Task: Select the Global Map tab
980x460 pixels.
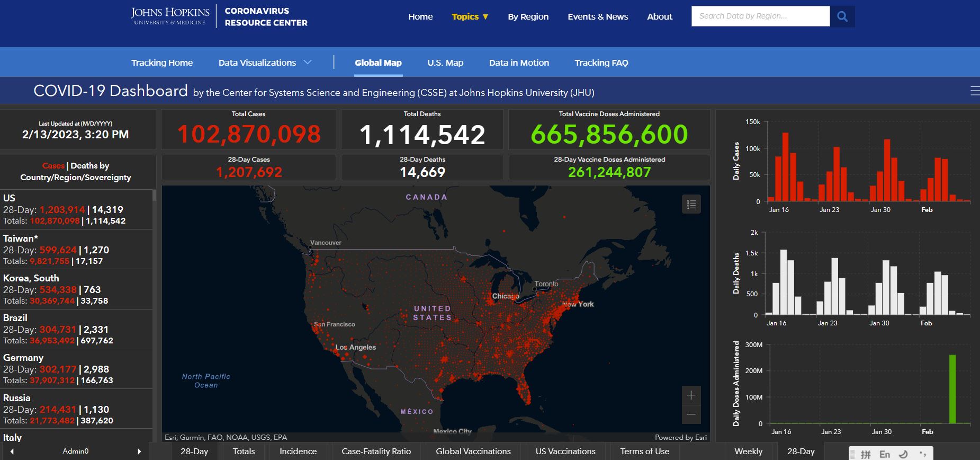Action: 378,63
